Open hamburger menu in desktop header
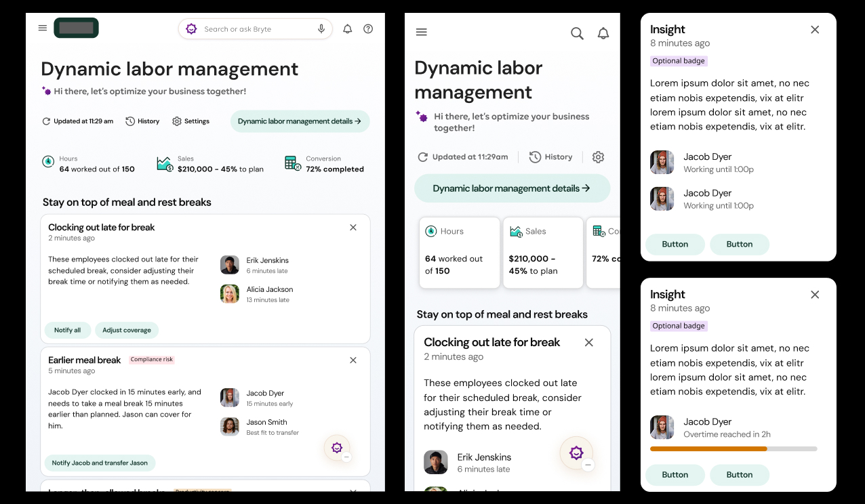The image size is (865, 504). coord(43,28)
